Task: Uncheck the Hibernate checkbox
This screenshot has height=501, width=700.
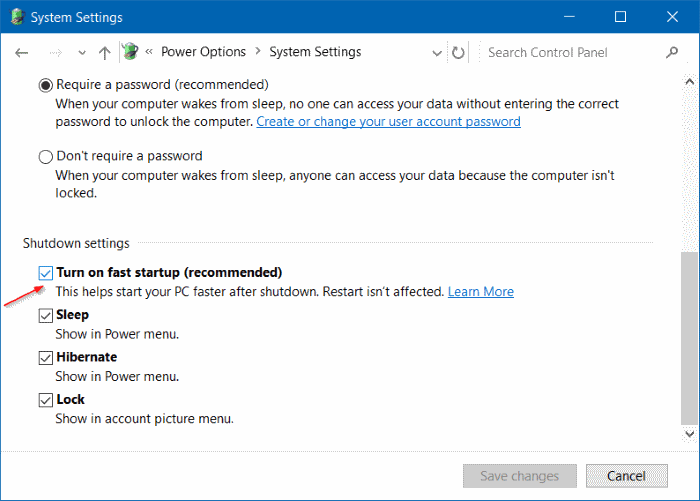Action: [x=46, y=357]
